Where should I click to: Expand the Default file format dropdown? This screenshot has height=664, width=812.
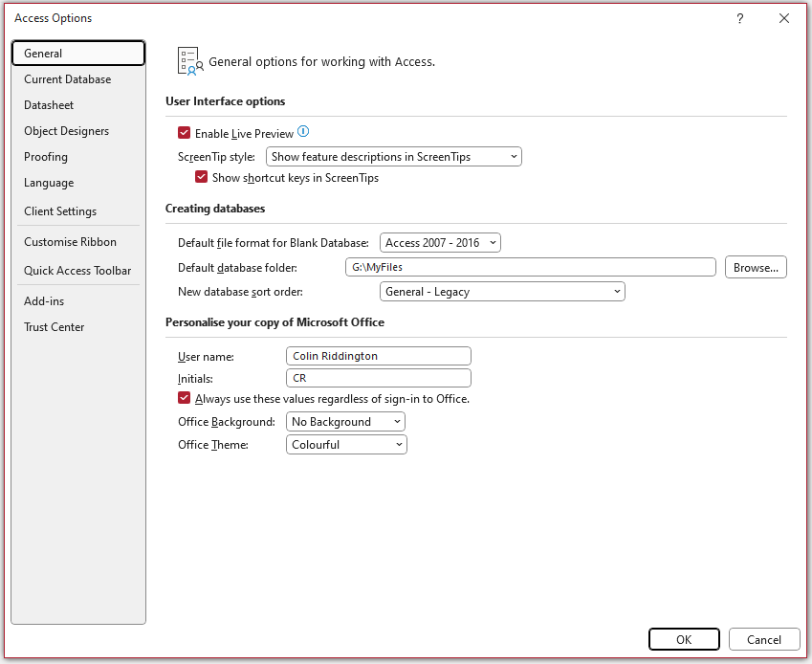coord(440,242)
